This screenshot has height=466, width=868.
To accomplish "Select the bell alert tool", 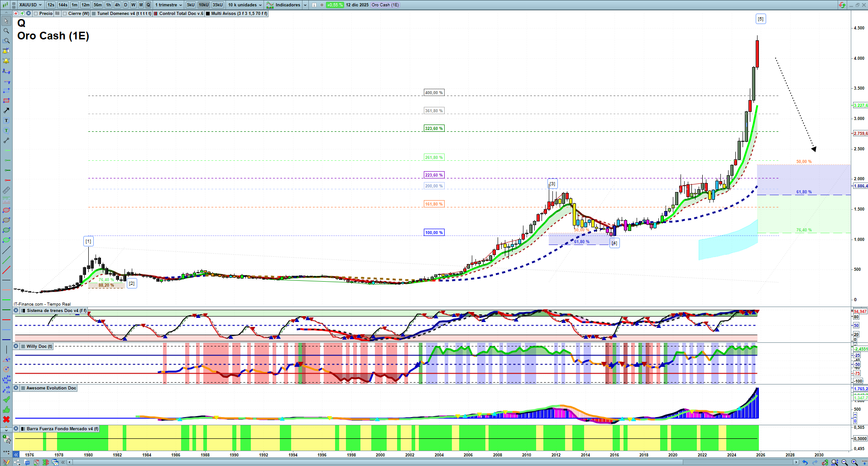I will click(x=6, y=61).
